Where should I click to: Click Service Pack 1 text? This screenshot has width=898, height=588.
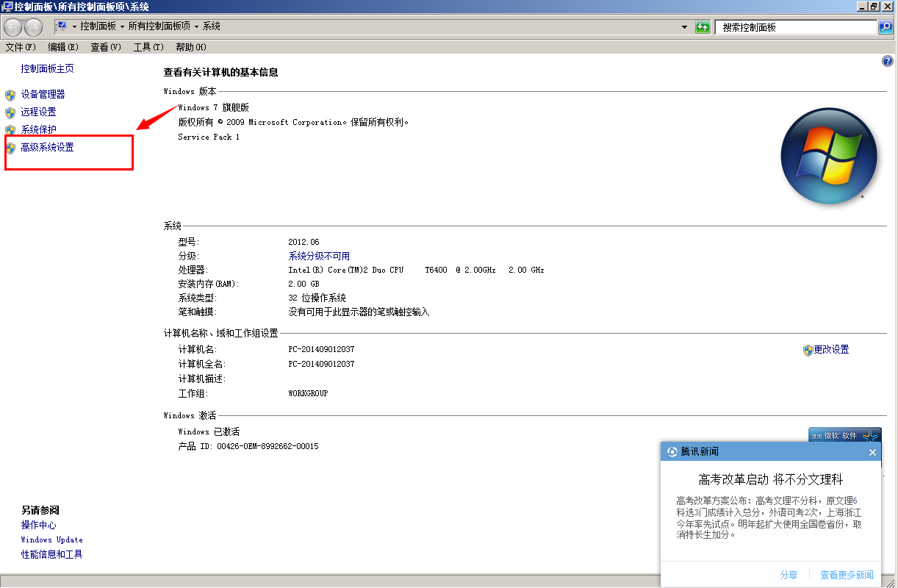tap(209, 137)
